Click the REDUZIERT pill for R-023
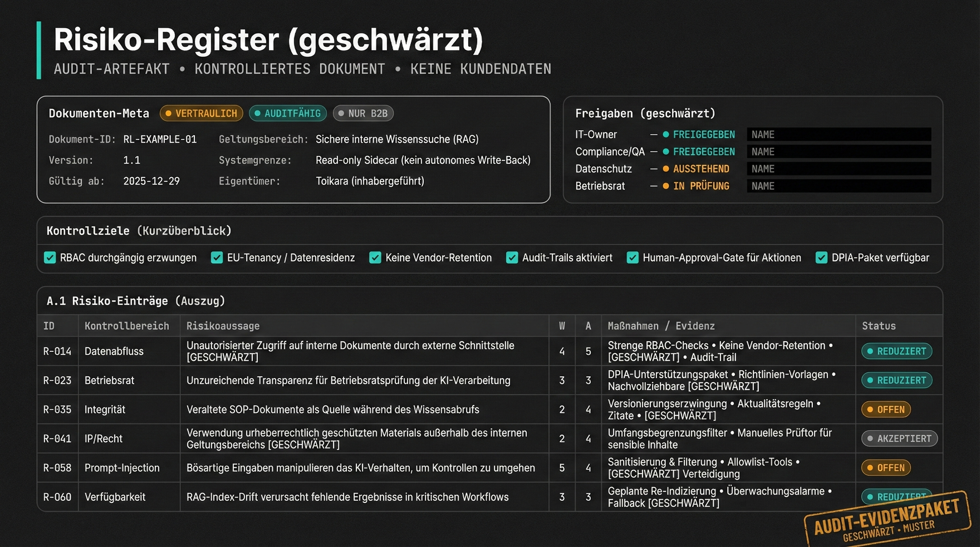Screen dimensions: 980x547 point(897,380)
